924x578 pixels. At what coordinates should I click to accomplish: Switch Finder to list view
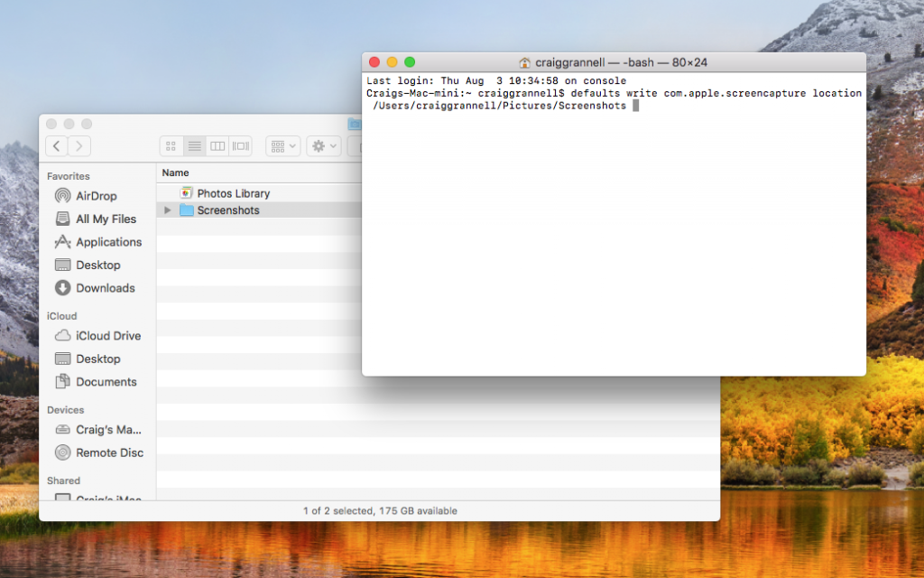click(195, 145)
